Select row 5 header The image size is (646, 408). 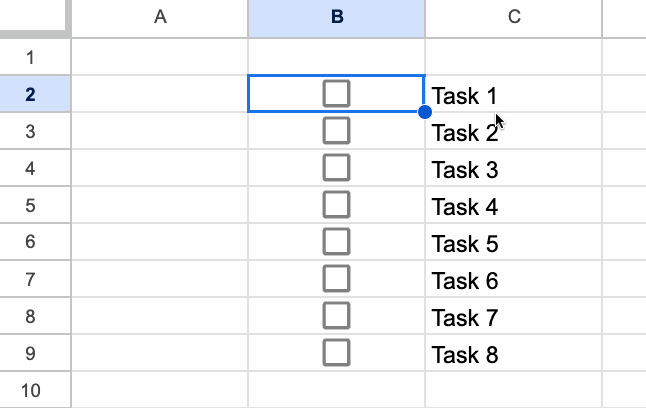pos(29,205)
